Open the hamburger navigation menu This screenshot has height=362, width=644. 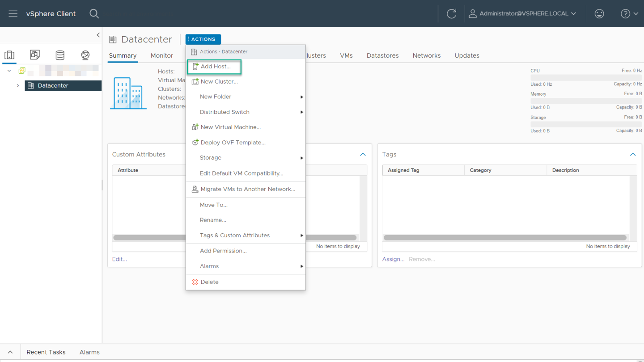point(13,14)
